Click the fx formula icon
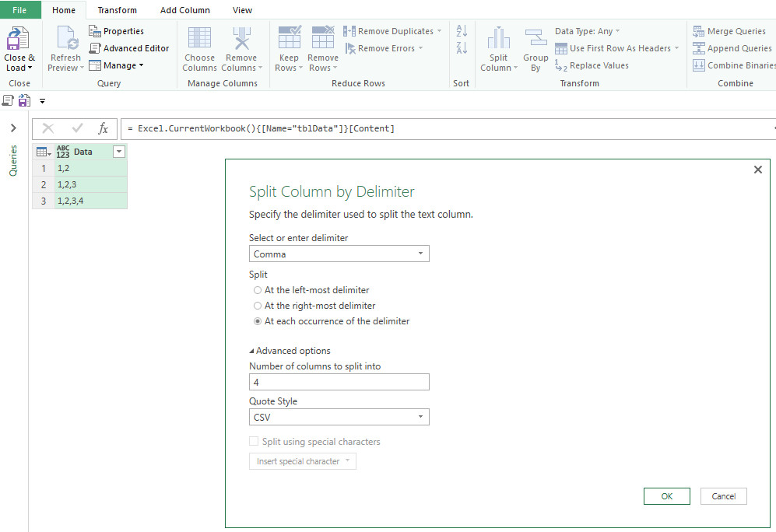Screen dimensions: 776x532 pos(103,128)
